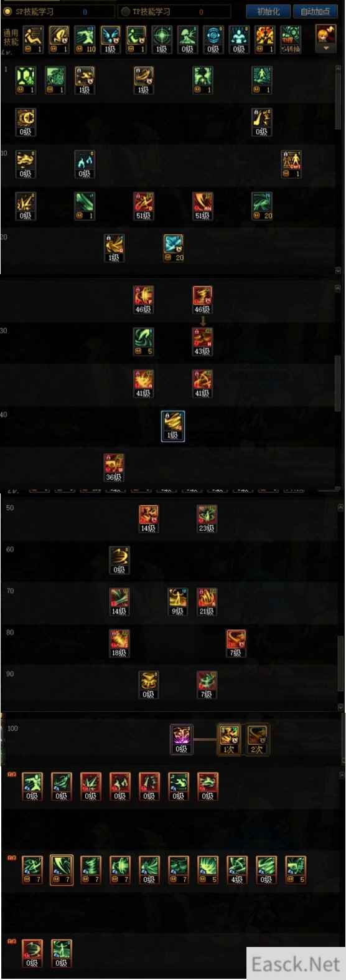Click the blue skill icon showing level 20
This screenshot has height=980, width=346.
pyautogui.click(x=173, y=247)
